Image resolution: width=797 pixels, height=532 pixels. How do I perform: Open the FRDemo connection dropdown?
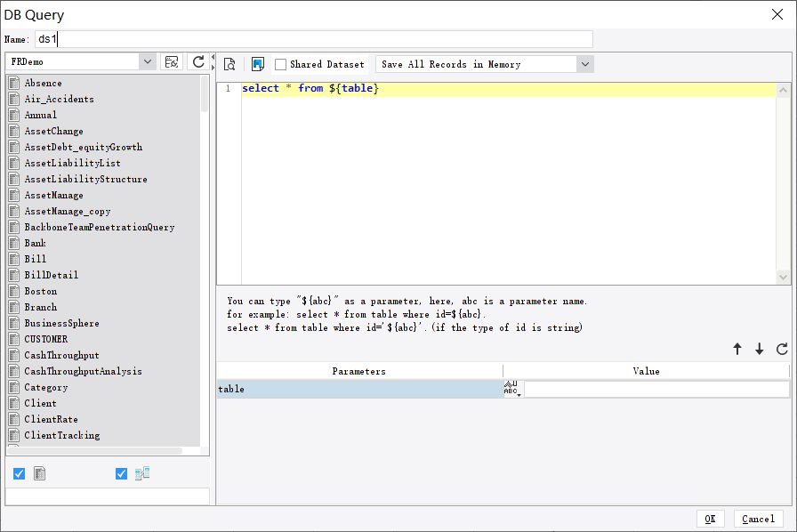(x=147, y=62)
